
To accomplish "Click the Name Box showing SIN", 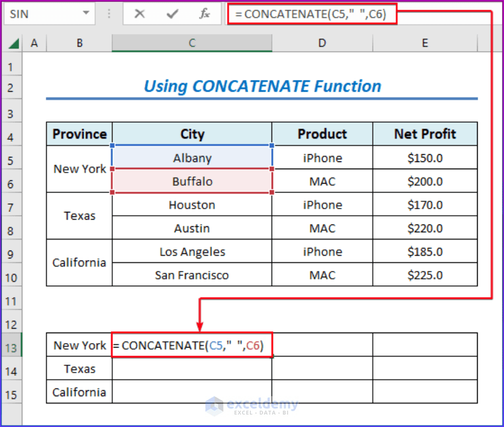I will (x=49, y=14).
